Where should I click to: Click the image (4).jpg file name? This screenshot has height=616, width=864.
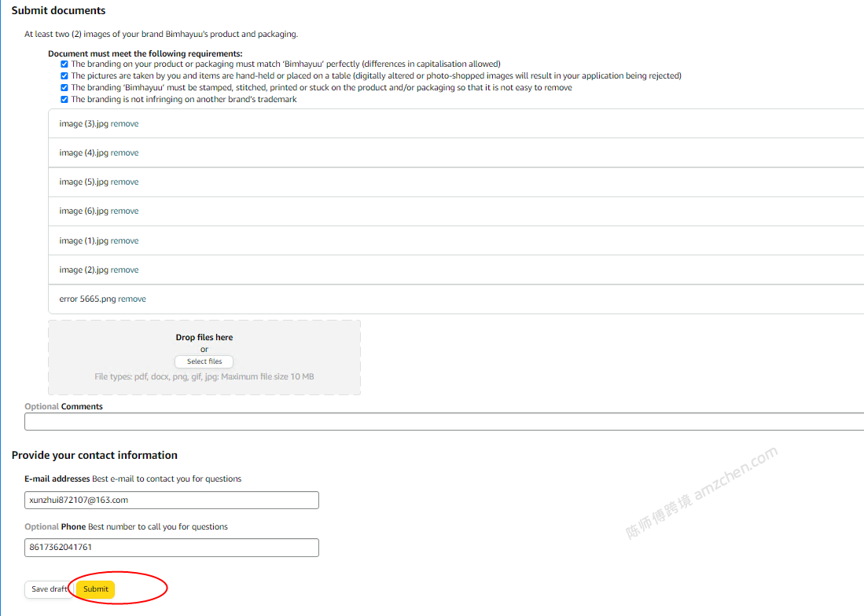(x=84, y=153)
